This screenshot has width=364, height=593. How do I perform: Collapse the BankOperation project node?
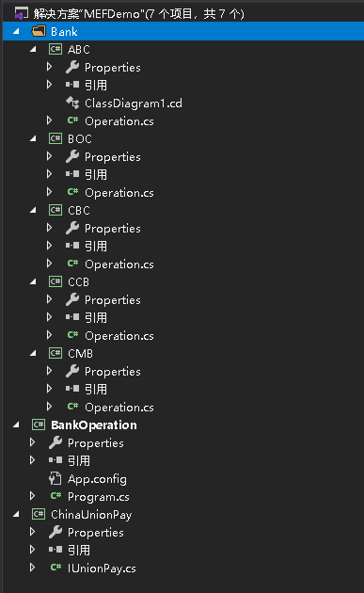(16, 425)
